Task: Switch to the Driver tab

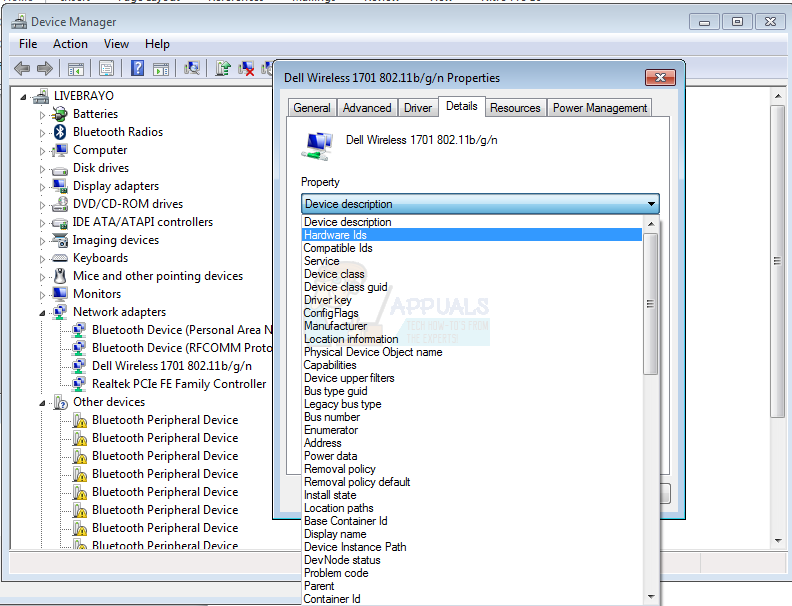Action: [418, 108]
